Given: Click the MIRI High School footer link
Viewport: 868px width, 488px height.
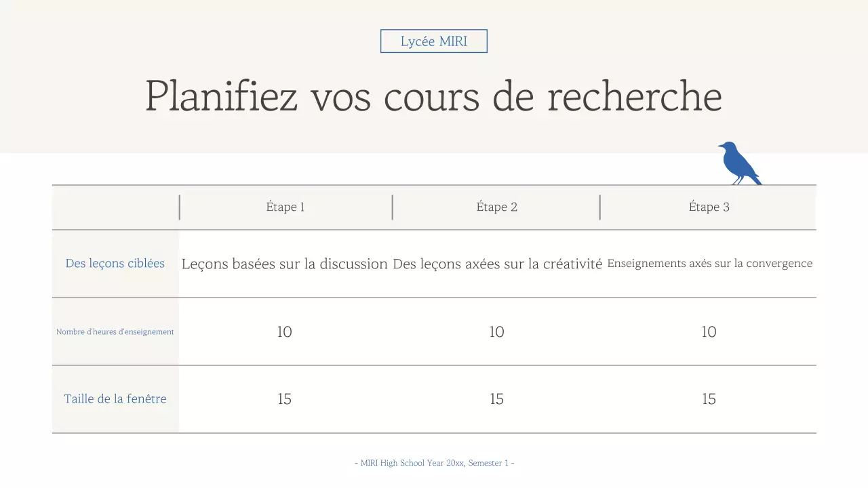Looking at the screenshot, I should pyautogui.click(x=434, y=463).
